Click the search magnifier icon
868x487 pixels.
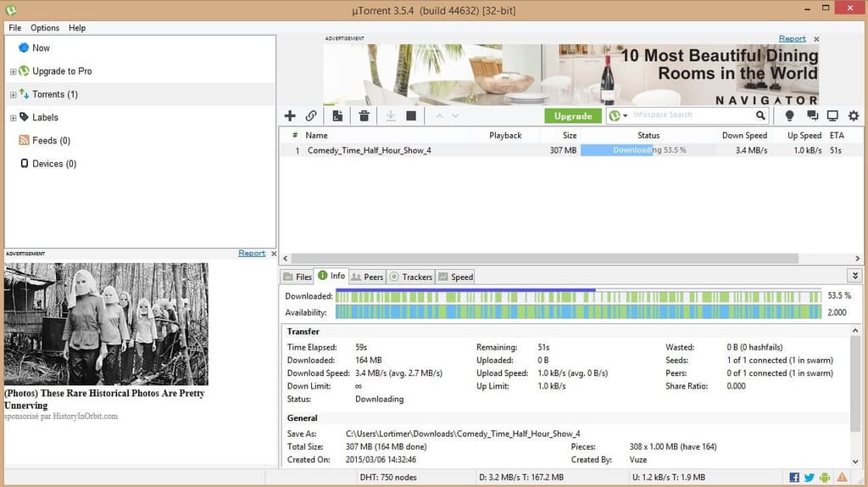pos(760,115)
